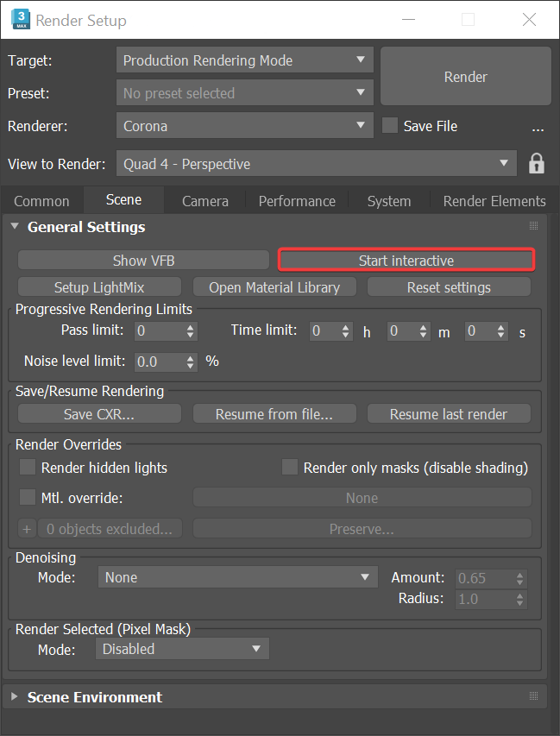Image resolution: width=560 pixels, height=736 pixels.
Task: Close the Render Setup window
Action: coord(529,19)
